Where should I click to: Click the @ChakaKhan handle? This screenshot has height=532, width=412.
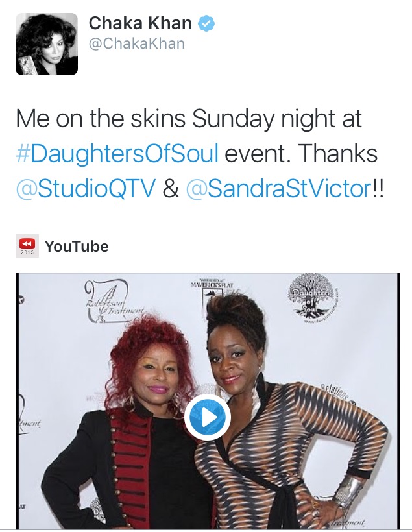(137, 43)
